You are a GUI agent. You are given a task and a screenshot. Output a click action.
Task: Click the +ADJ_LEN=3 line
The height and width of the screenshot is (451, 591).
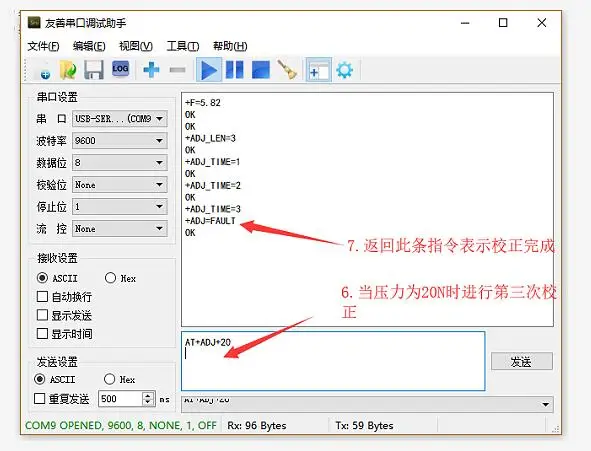coord(210,138)
